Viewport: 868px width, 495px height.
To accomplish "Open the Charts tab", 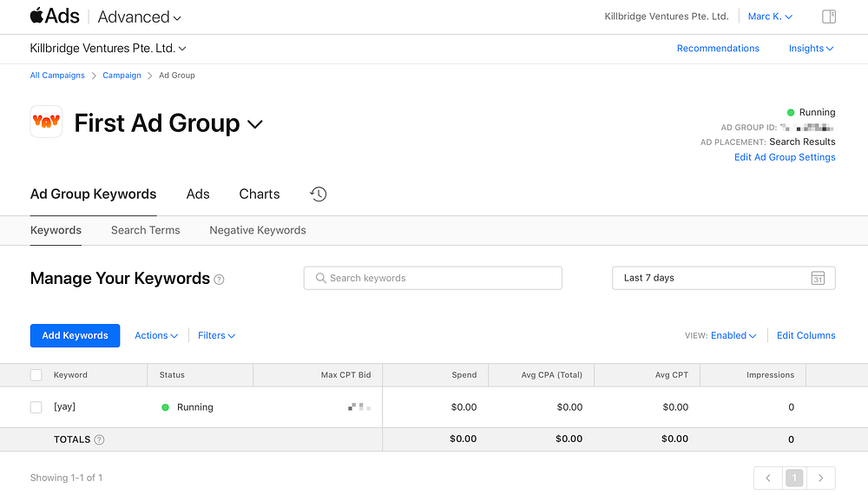I will pos(260,195).
